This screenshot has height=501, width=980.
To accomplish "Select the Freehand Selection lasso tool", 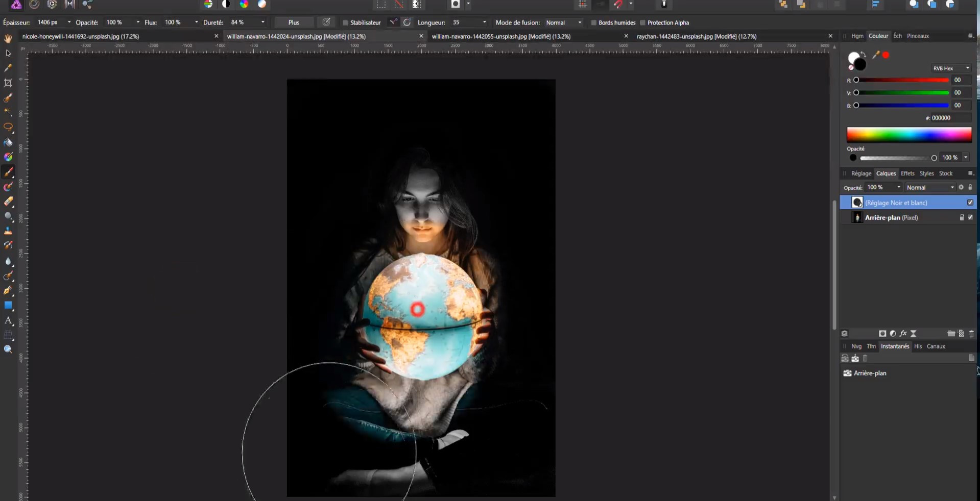I will click(8, 127).
